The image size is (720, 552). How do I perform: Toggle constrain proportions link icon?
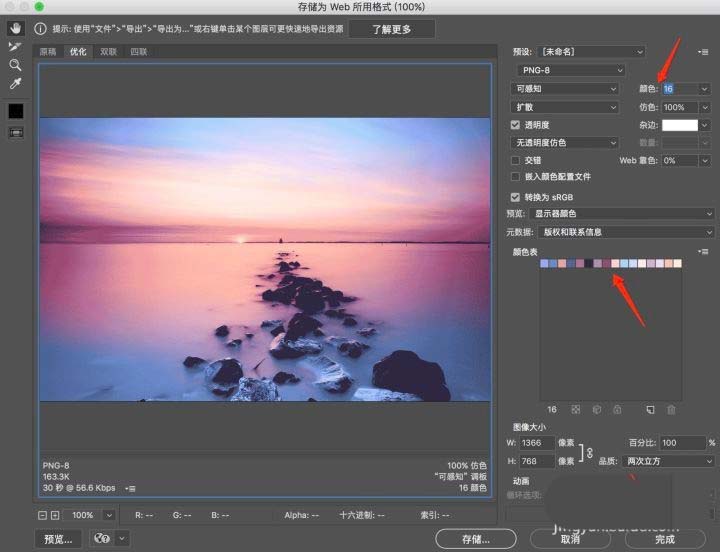(x=590, y=452)
